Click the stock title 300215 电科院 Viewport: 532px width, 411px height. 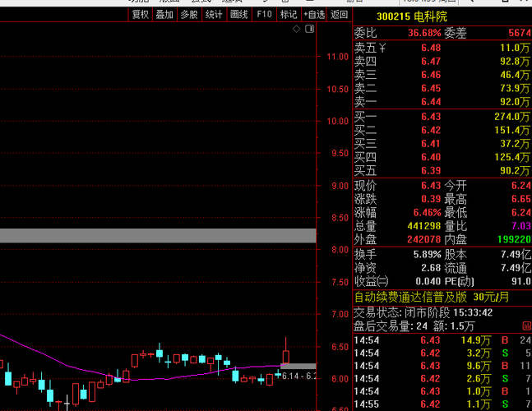click(412, 16)
